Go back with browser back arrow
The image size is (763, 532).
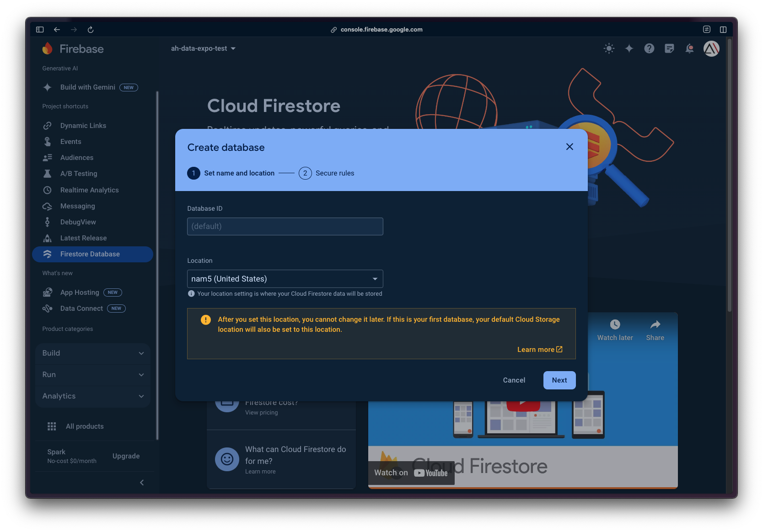[57, 30]
